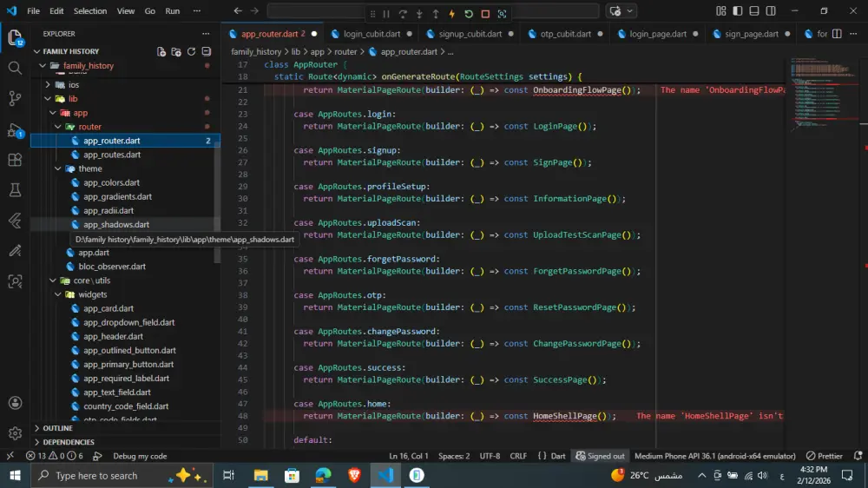Viewport: 868px width, 488px height.
Task: Toggle bottom panel layout icon
Action: (754, 11)
